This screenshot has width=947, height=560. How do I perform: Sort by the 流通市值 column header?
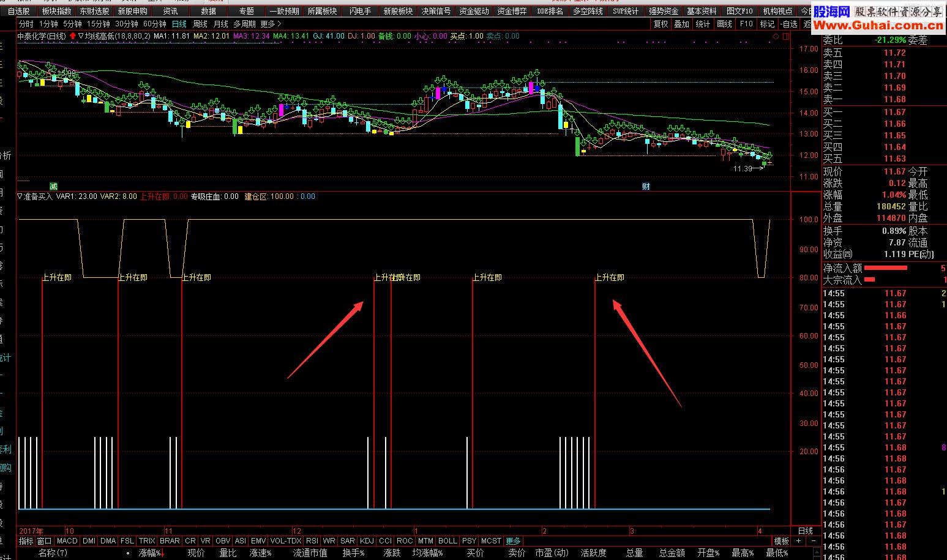click(x=310, y=553)
